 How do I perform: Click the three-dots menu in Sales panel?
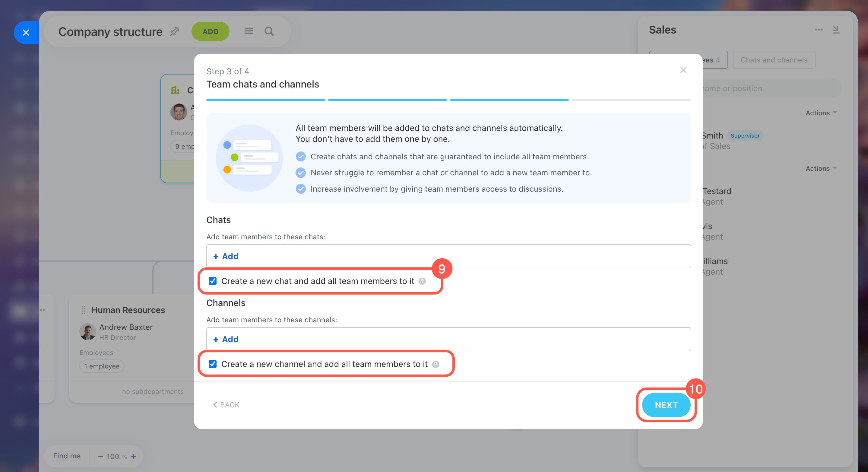[819, 30]
